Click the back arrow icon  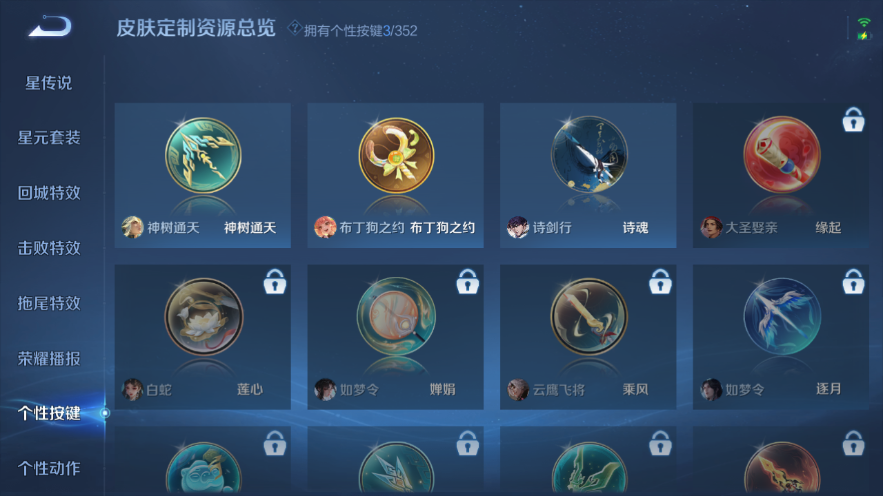click(50, 26)
